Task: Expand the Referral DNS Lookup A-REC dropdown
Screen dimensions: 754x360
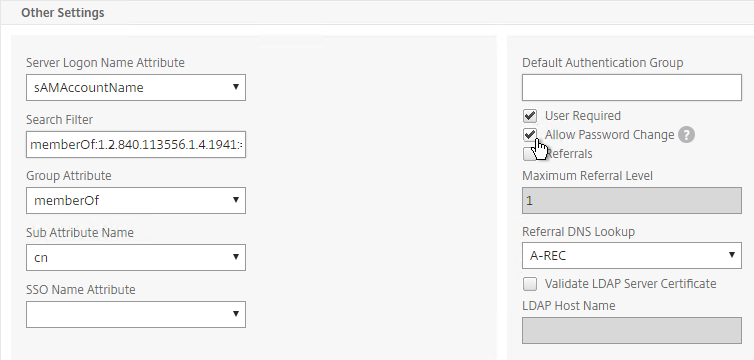Action: point(631,255)
